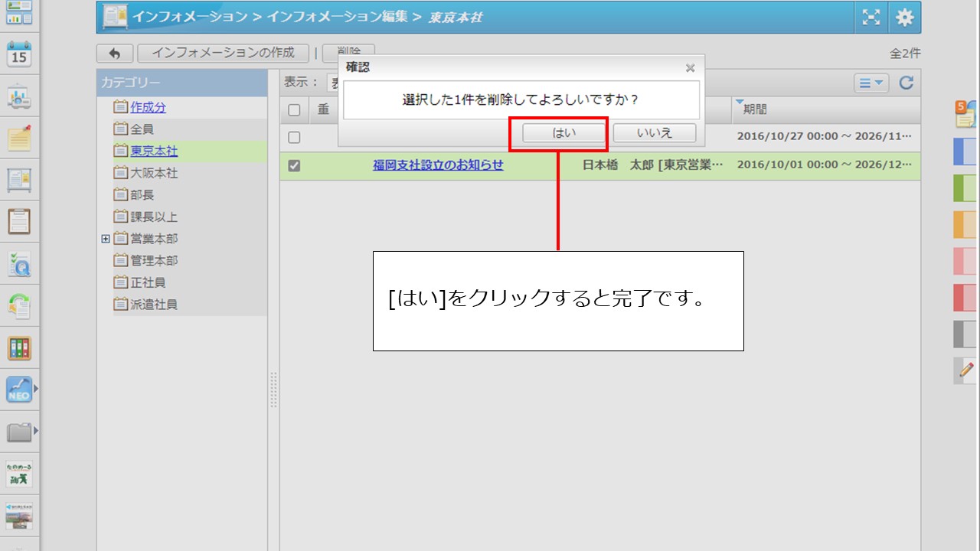Uncheck the 福岡支社設立のお知らせ row checkbox
Viewport: 980px width, 551px height.
tap(294, 165)
